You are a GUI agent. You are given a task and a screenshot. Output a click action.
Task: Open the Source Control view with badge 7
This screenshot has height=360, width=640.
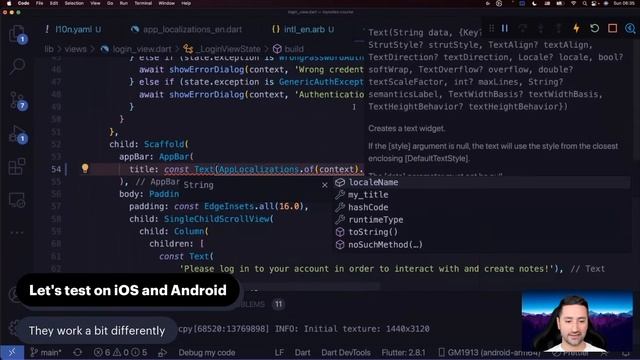[17, 100]
